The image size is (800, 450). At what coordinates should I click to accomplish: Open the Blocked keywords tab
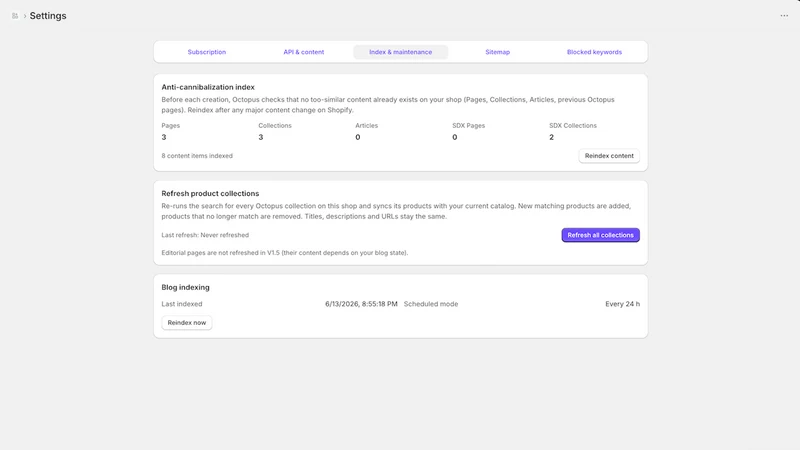coord(594,52)
